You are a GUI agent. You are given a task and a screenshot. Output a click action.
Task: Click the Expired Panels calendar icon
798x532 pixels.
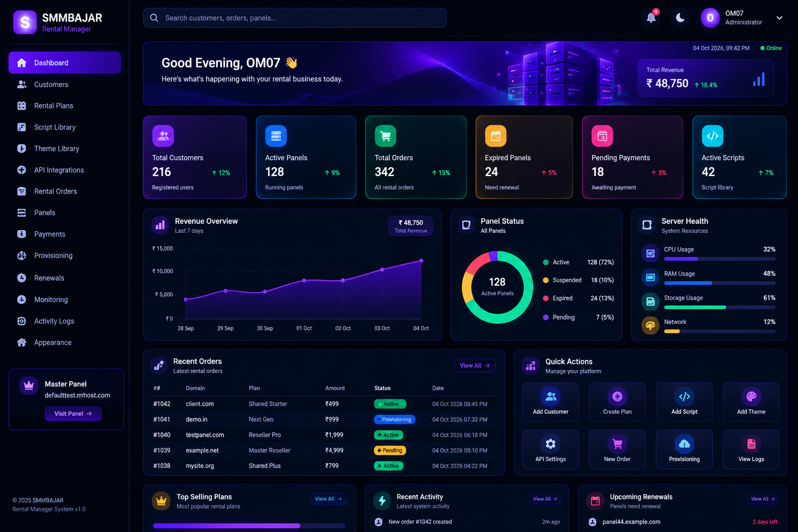[496, 136]
